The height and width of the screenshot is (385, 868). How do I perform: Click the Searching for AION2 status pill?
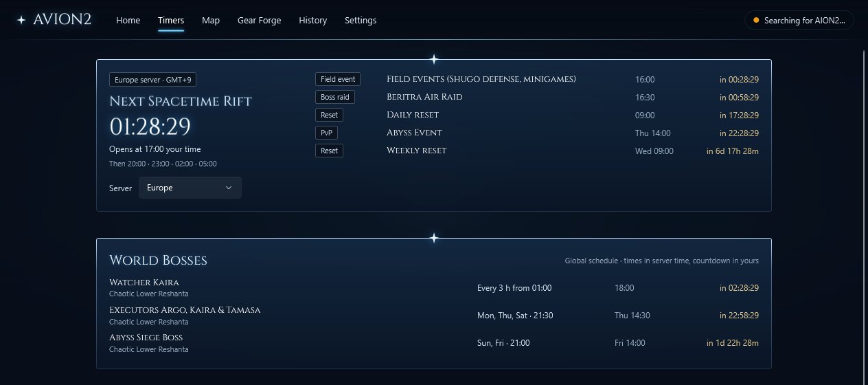coord(799,20)
